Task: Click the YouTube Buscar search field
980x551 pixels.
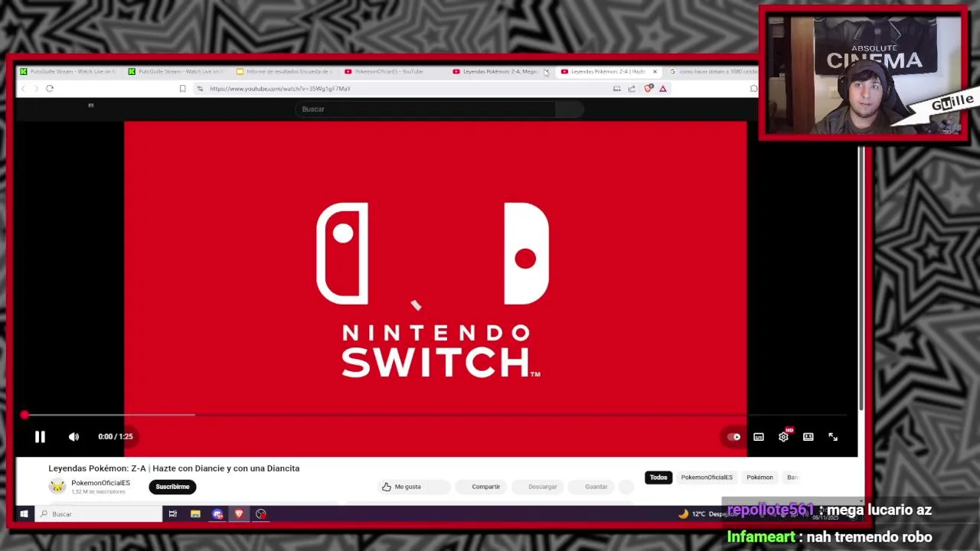Action: coord(425,109)
